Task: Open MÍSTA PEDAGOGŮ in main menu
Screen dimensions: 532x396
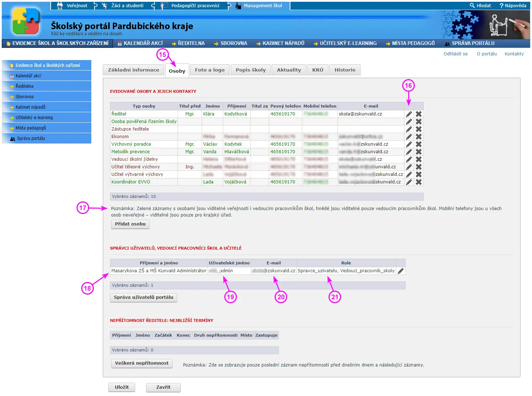Action: (x=410, y=44)
